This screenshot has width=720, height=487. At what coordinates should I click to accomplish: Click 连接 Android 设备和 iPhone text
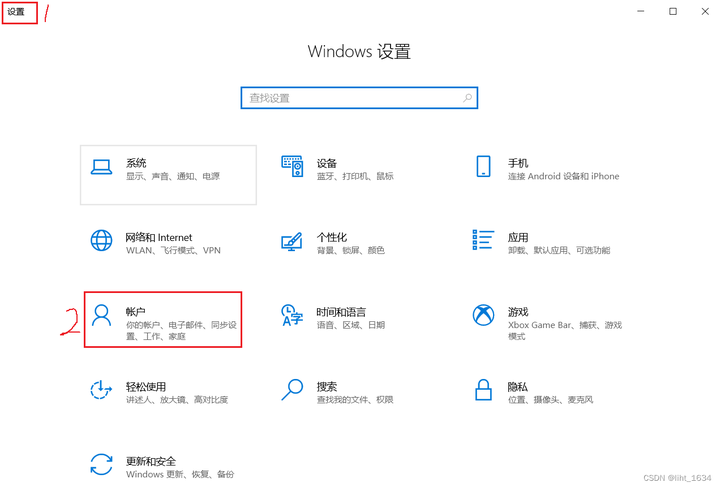(563, 176)
